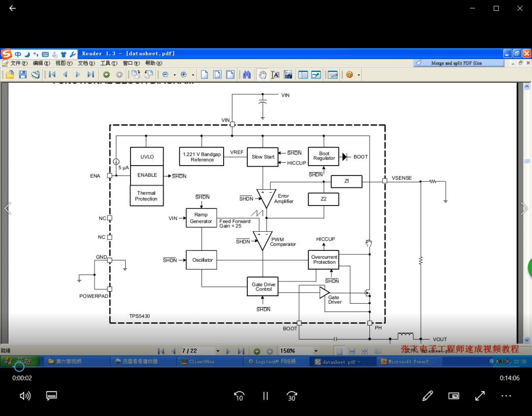Select continuous page layout in bottom bar

point(352,351)
